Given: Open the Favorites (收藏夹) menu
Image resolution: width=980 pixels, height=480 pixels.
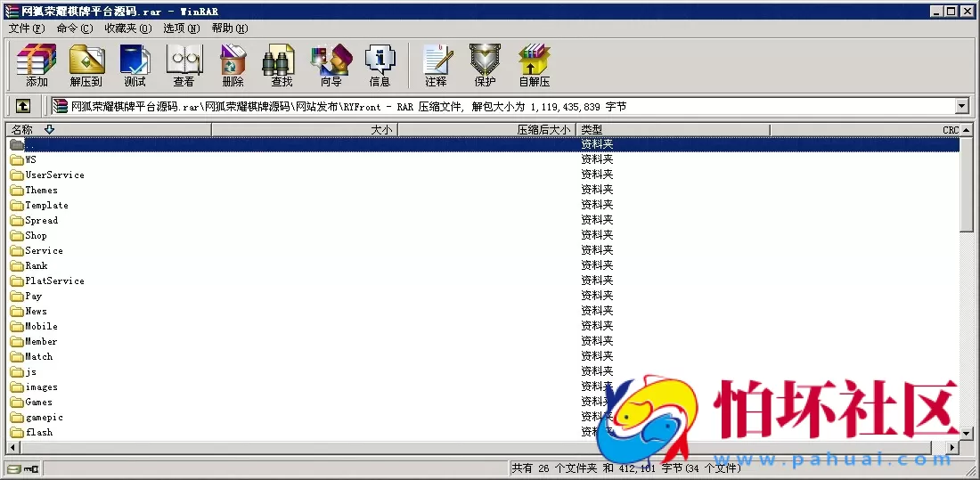Looking at the screenshot, I should coord(128,28).
